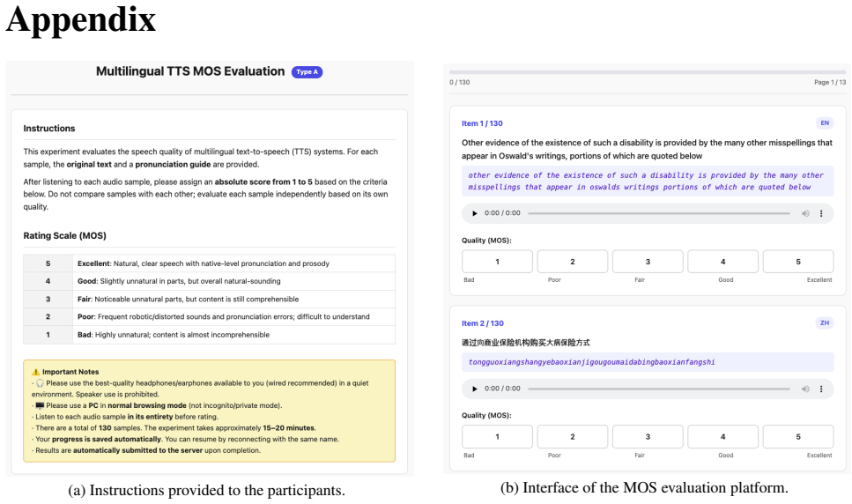Click the 'Fair: Noticeable unnatural parts' table row

pos(209,300)
